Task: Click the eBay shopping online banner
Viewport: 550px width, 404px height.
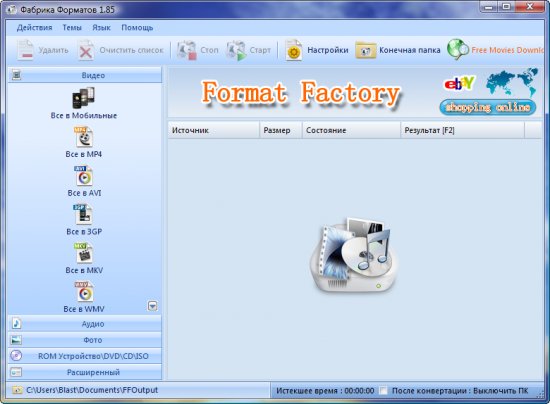Action: point(489,92)
